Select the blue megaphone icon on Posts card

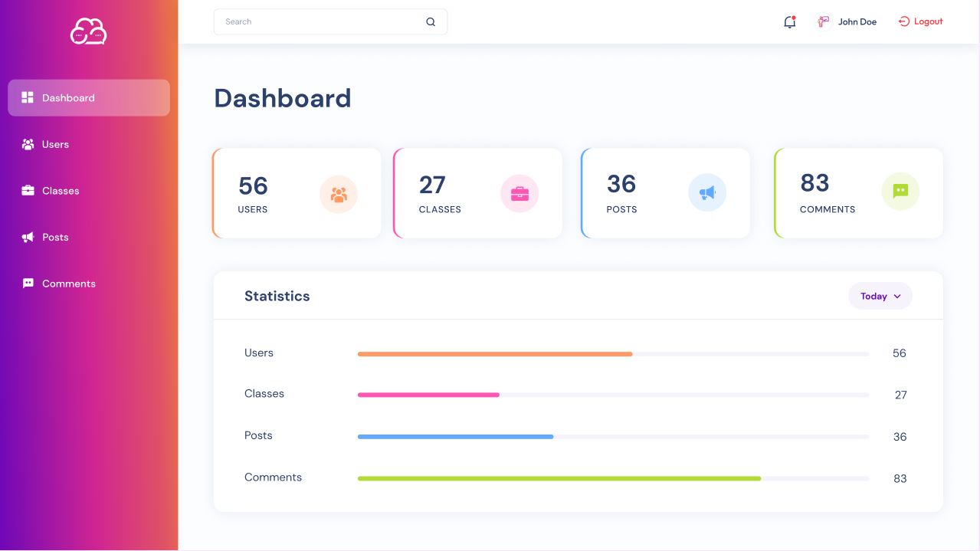point(706,192)
